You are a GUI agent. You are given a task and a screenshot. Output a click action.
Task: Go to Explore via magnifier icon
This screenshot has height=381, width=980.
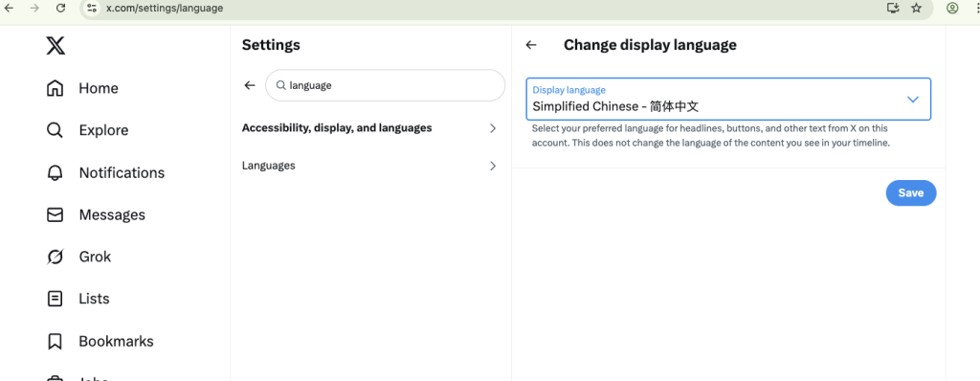pos(55,130)
